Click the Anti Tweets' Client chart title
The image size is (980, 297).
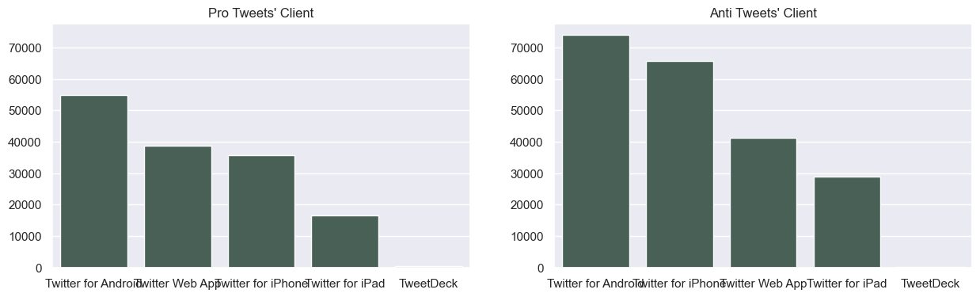pyautogui.click(x=762, y=13)
